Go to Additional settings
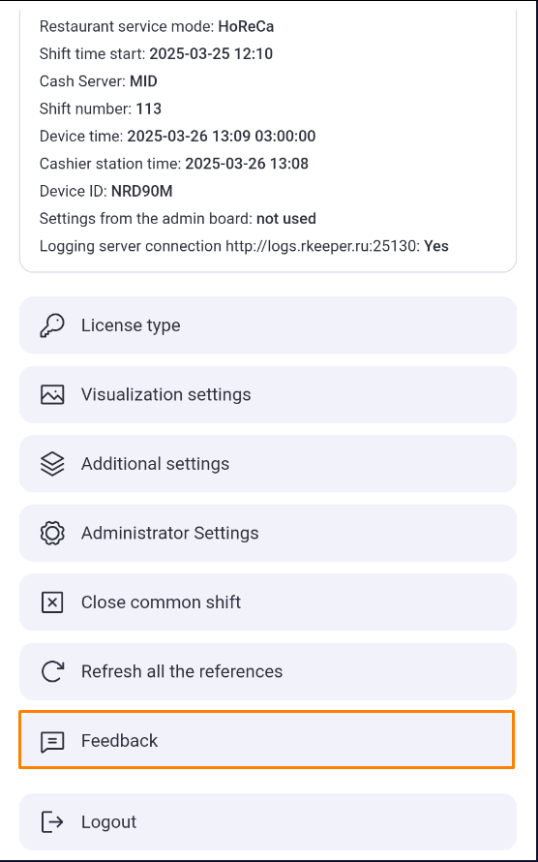This screenshot has width=538, height=862. pos(268,464)
